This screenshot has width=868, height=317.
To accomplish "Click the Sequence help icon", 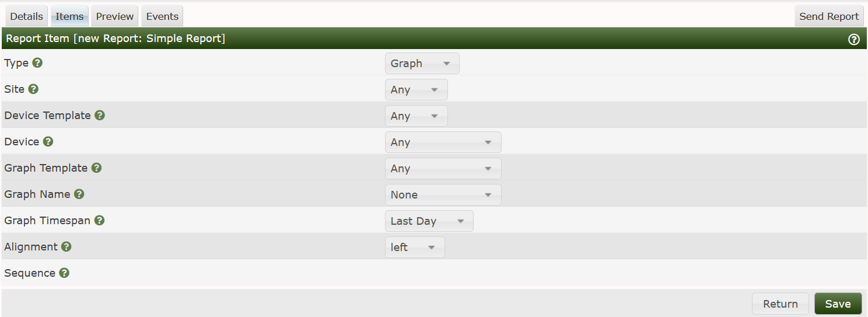I will click(x=64, y=273).
